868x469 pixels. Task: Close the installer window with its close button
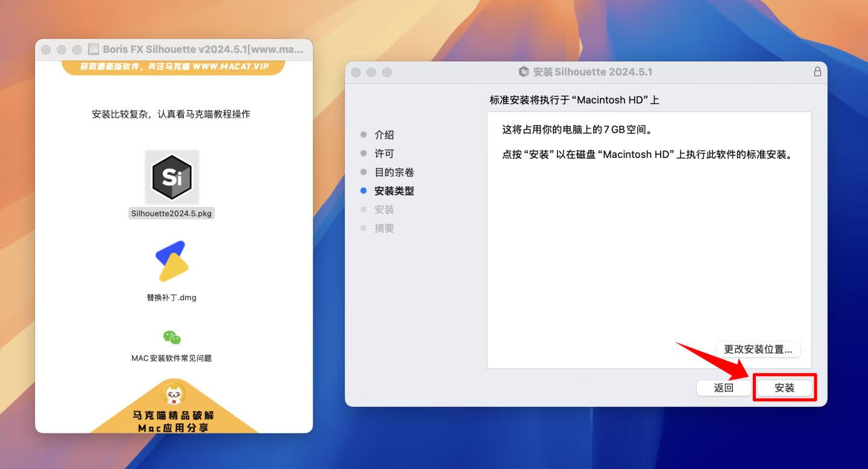(356, 72)
